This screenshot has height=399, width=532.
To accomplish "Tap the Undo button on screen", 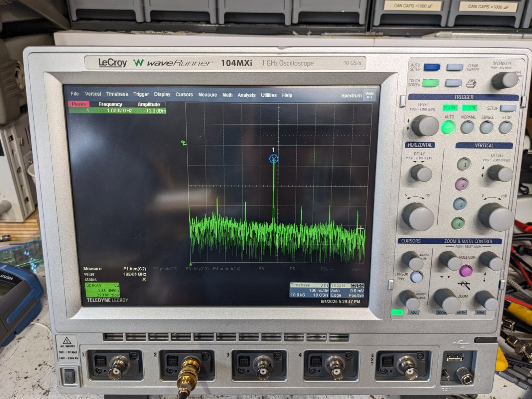I will pos(370,95).
